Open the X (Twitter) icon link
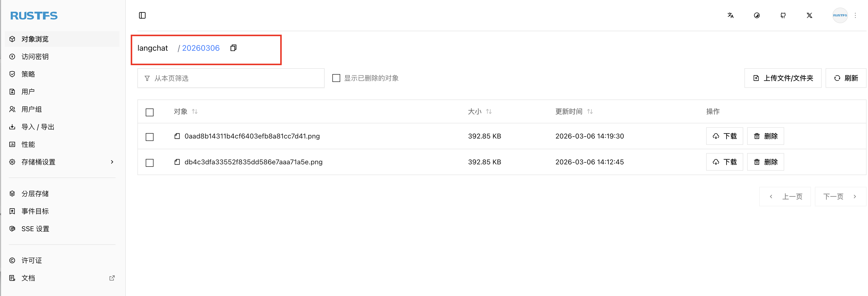This screenshot has height=296, width=868. pos(809,16)
